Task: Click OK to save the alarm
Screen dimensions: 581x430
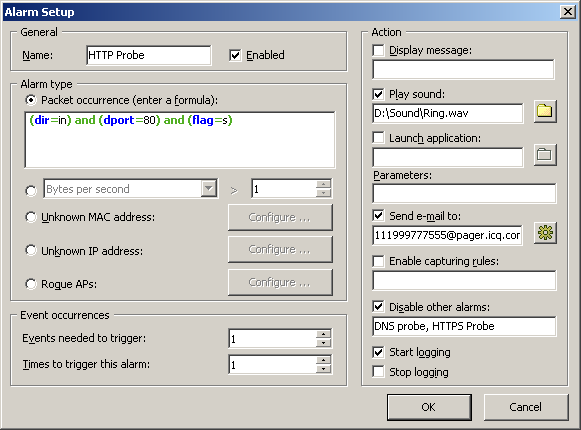Action: pos(429,407)
